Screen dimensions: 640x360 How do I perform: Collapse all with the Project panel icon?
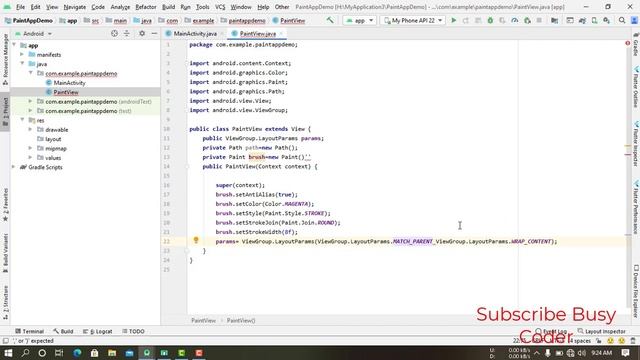click(x=127, y=33)
